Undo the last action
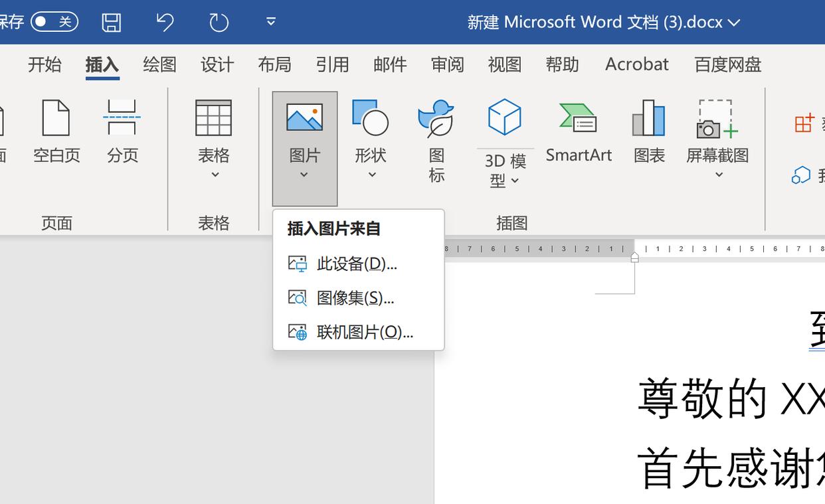Image resolution: width=825 pixels, height=504 pixels. pyautogui.click(x=164, y=21)
